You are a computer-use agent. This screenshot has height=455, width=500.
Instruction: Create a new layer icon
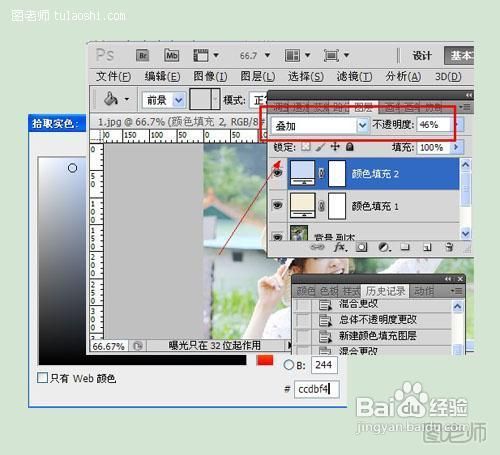[x=427, y=247]
